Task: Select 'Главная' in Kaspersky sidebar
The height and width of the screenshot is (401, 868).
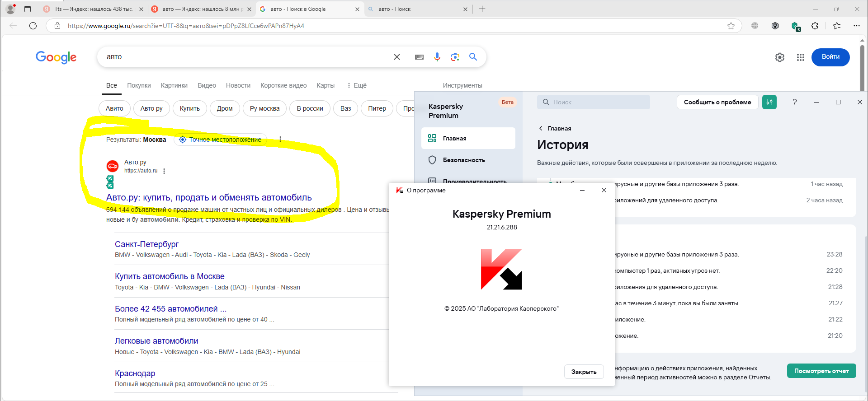Action: 468,138
